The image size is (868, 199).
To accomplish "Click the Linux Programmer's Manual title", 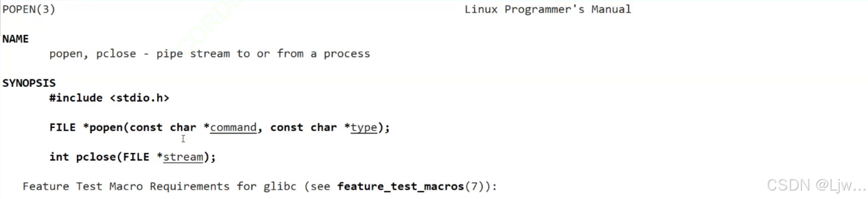I will [x=547, y=9].
